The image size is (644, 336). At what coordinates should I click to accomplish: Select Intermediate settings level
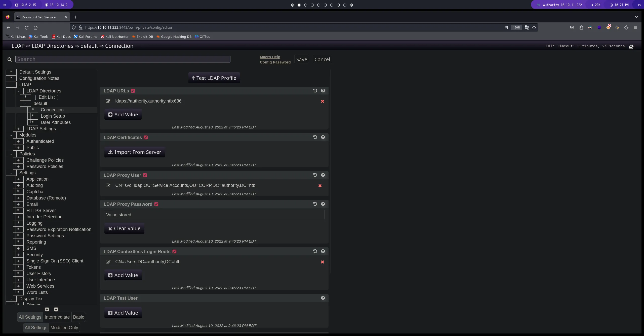57,317
